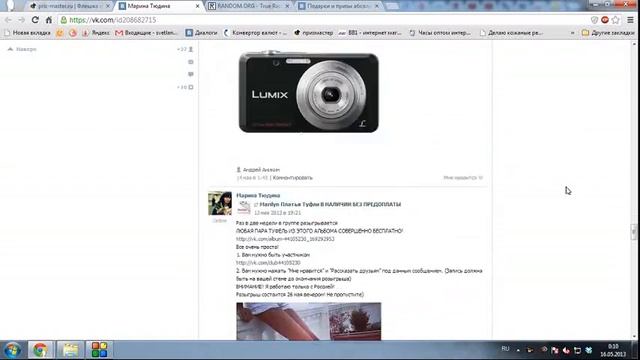Open the Другие закладки folder
This screenshot has height=360, width=640.
tap(608, 33)
